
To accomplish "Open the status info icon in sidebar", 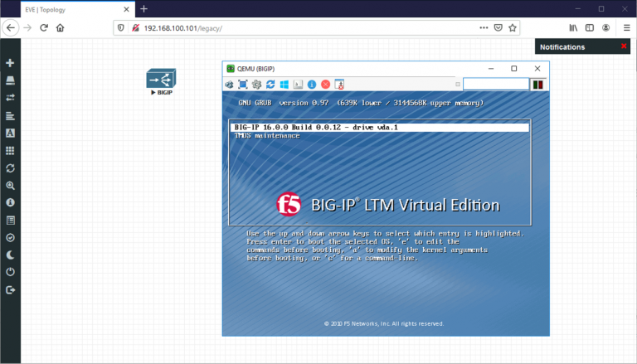I will click(10, 202).
